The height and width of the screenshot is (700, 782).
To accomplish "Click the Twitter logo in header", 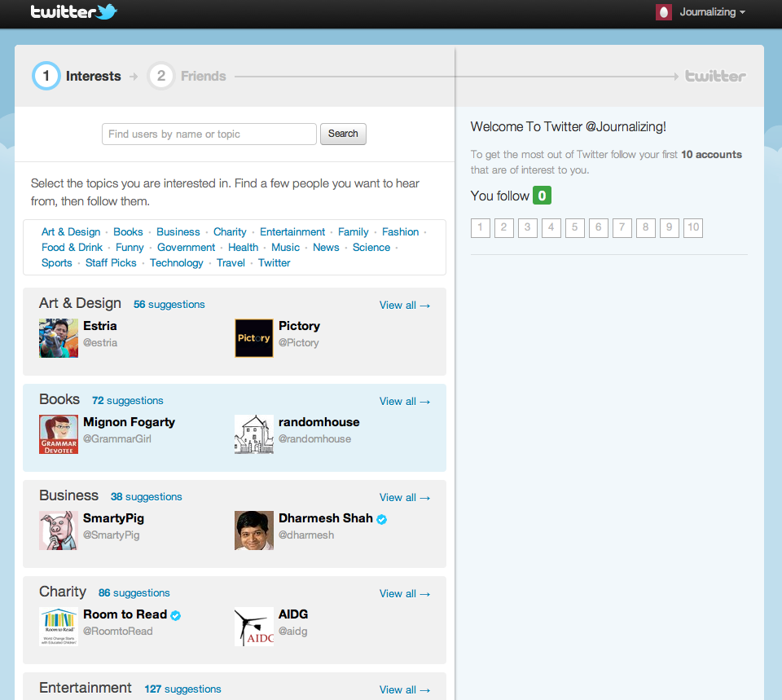I will [x=74, y=11].
